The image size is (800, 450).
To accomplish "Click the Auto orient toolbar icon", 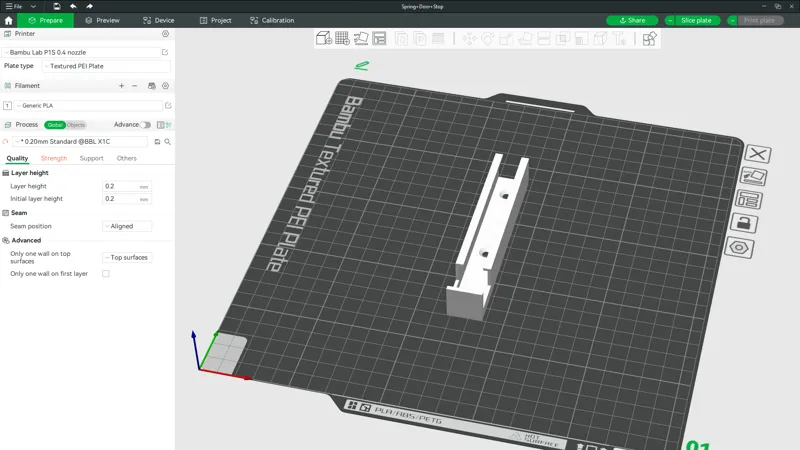I will [361, 38].
